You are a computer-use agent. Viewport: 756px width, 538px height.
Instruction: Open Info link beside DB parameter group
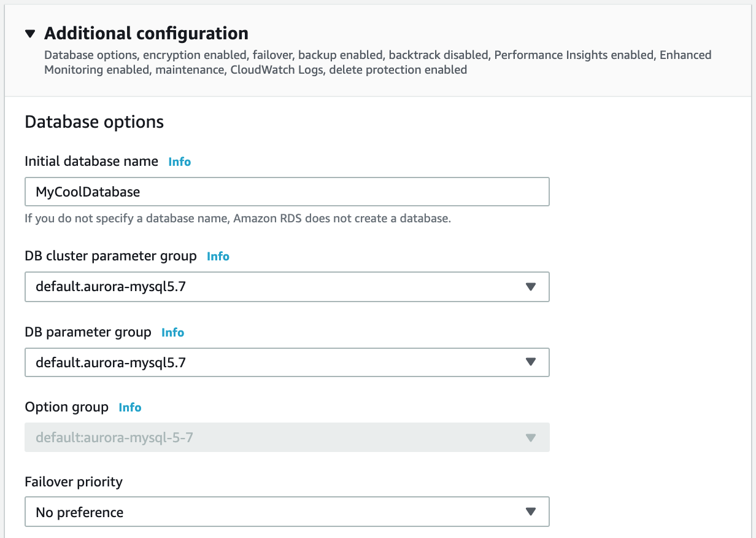click(x=172, y=332)
